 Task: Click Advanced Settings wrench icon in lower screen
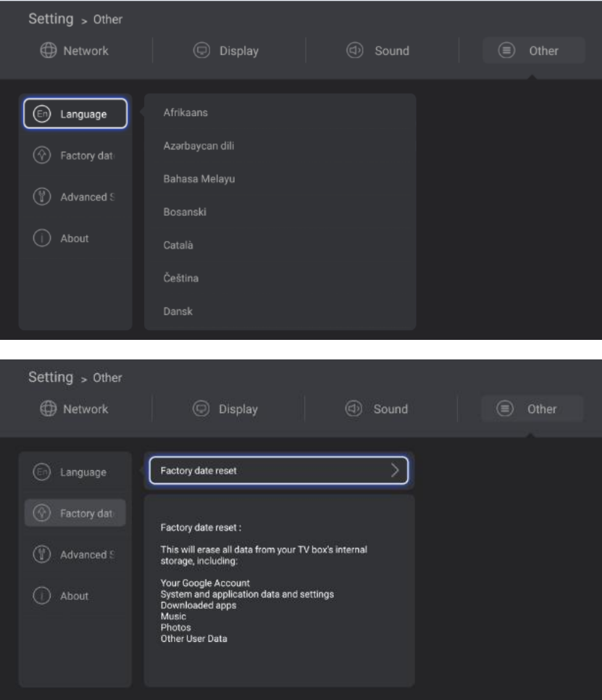point(43,554)
